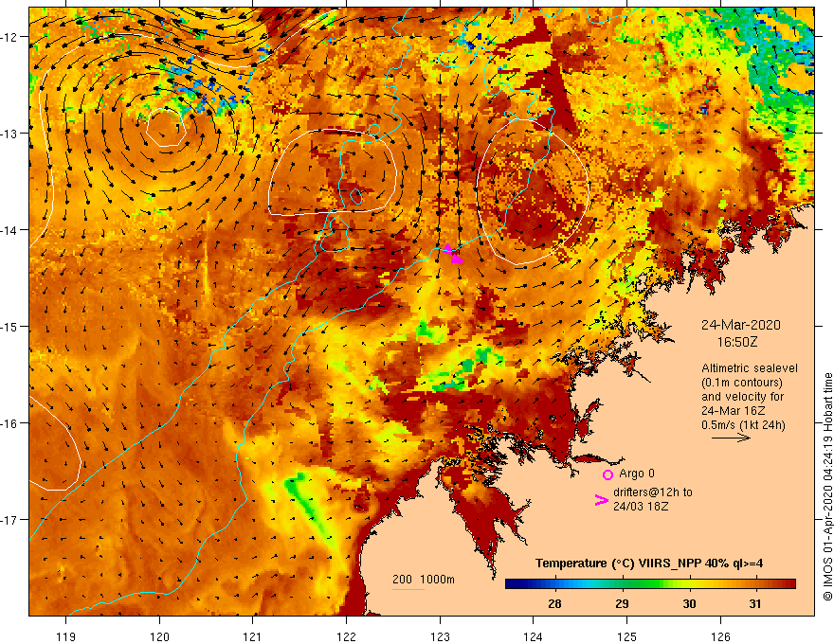The height and width of the screenshot is (644, 834).
Task: Click the latitude -13 axis label
Action: [9, 134]
